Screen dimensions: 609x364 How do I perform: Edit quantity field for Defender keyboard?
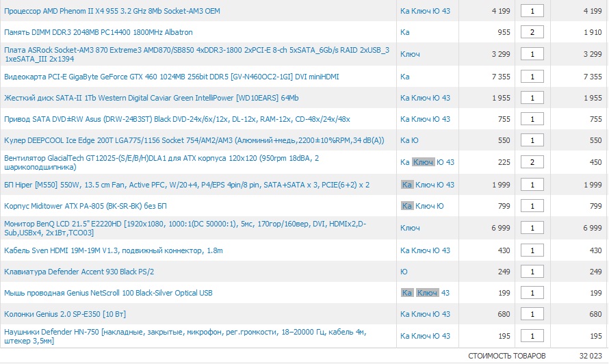point(532,272)
